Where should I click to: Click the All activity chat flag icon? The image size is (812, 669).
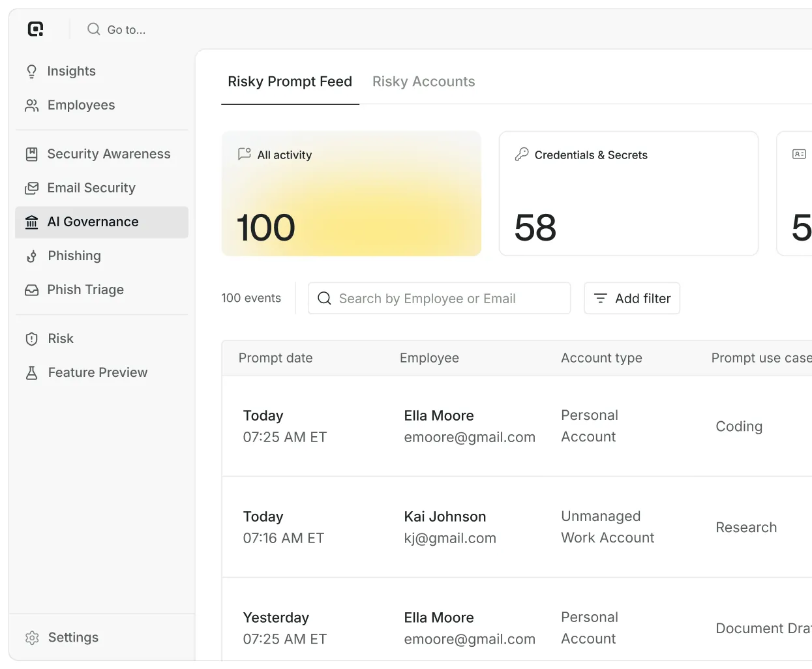tap(245, 154)
